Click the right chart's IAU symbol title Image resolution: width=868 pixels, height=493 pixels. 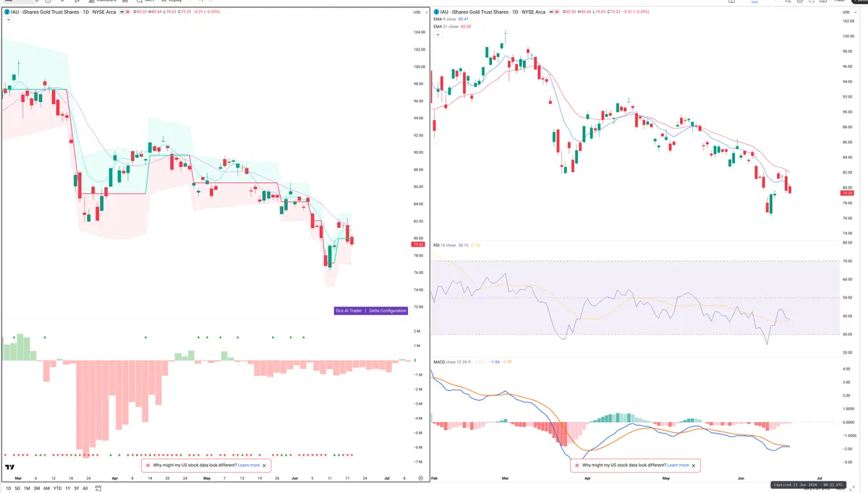tap(491, 12)
